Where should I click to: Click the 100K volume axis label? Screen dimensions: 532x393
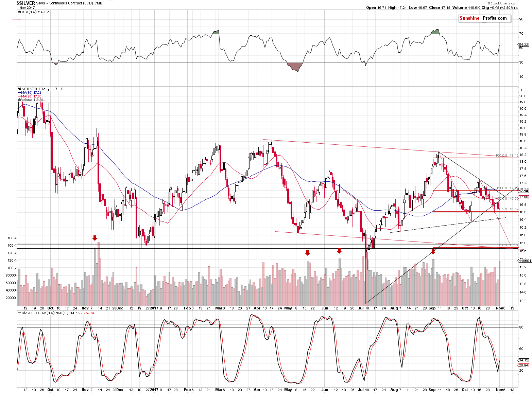12,268
